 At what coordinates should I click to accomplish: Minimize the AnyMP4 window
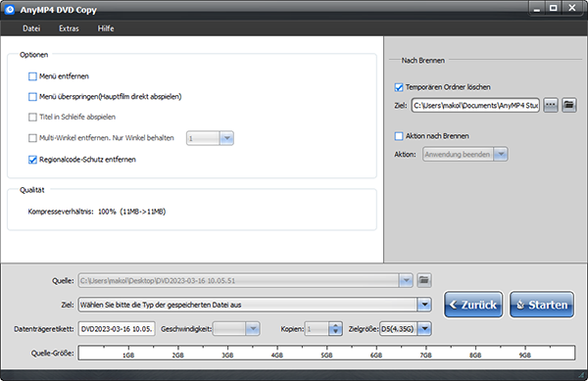point(537,9)
